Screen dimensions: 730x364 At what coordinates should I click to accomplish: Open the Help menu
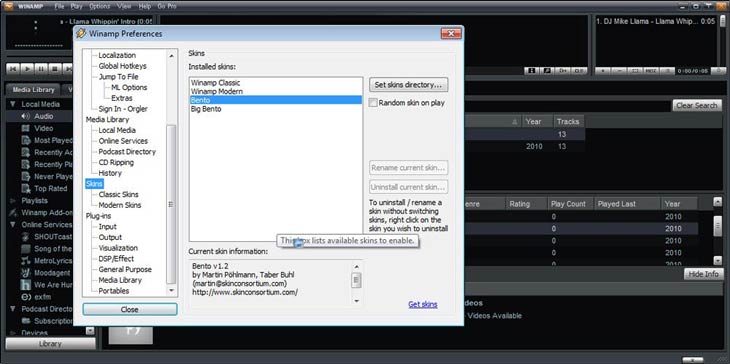coord(145,7)
